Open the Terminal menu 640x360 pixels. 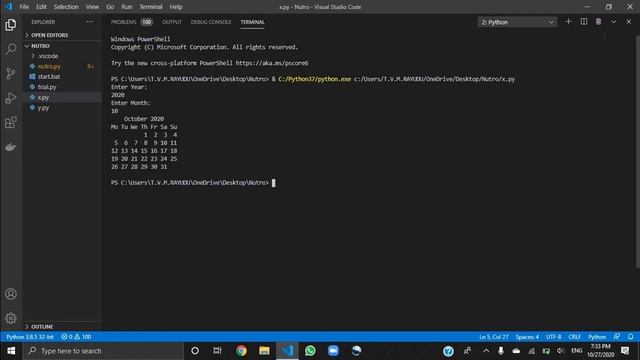[x=151, y=7]
